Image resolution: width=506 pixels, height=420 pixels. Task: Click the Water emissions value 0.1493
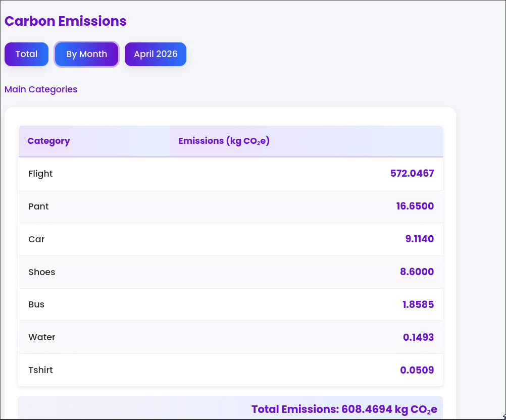coord(418,337)
